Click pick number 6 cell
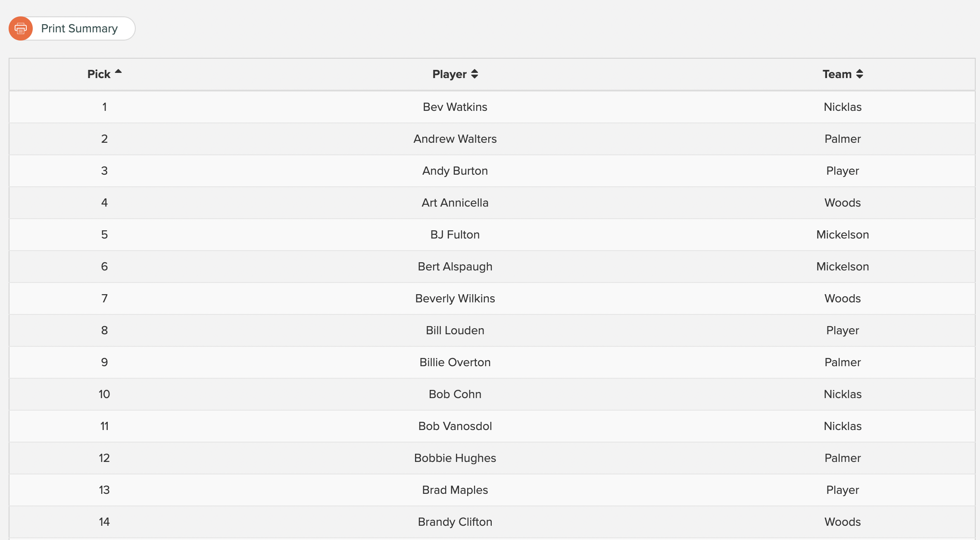This screenshot has width=980, height=540. tap(104, 267)
